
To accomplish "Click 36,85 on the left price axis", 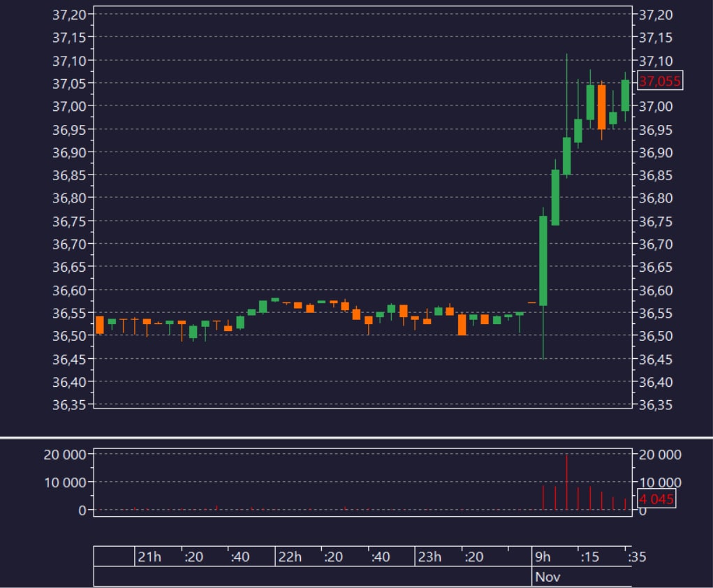I will tap(69, 175).
